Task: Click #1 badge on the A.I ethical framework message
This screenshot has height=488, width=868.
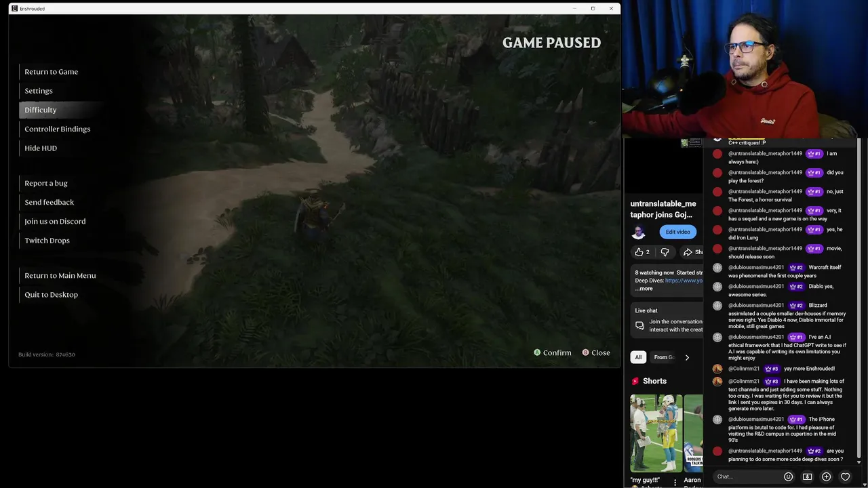Action: point(797,337)
